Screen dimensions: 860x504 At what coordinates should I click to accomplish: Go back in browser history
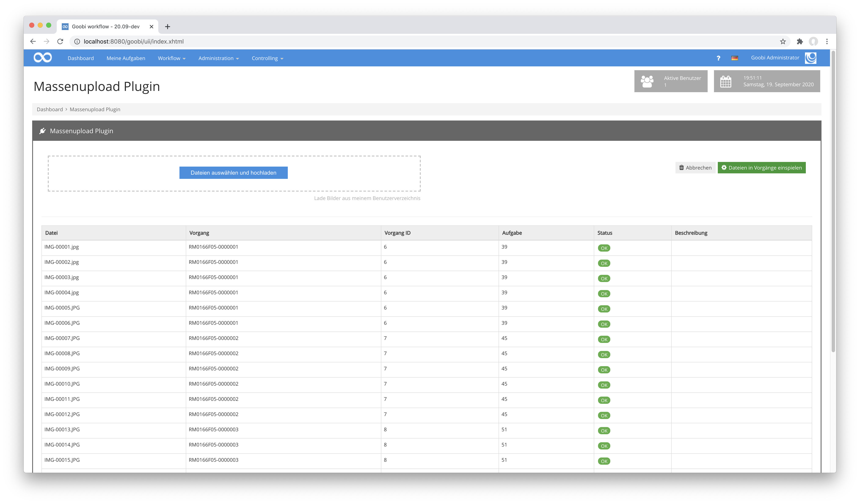tap(33, 41)
